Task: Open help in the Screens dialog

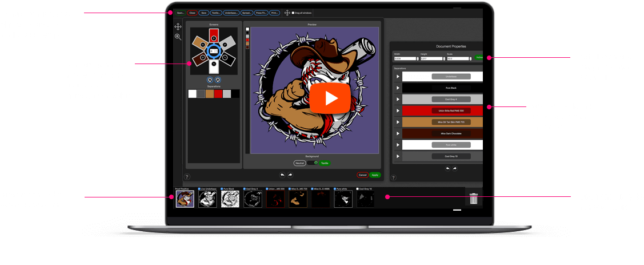Action: click(187, 177)
